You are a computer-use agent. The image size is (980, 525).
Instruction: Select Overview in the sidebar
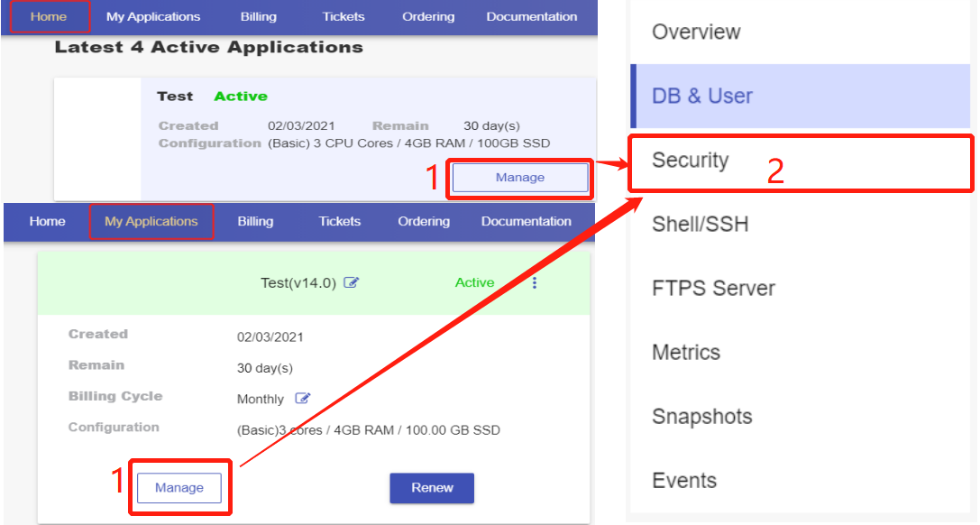point(695,32)
